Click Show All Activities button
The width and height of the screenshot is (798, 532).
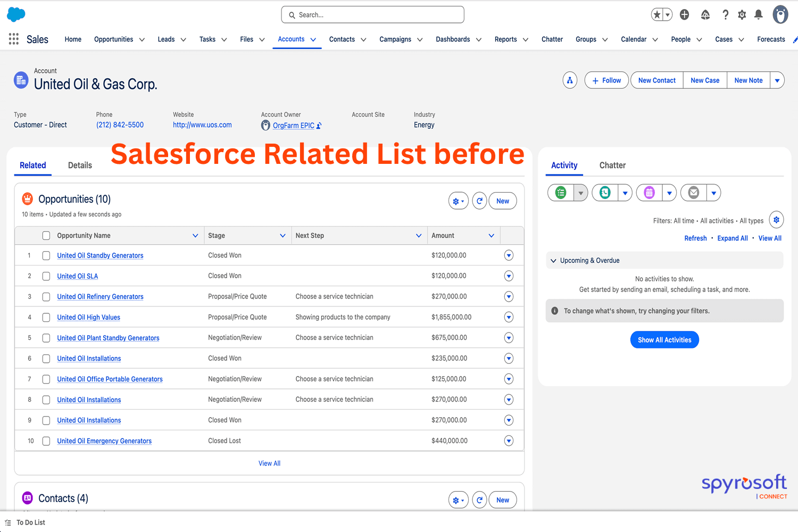[664, 340]
